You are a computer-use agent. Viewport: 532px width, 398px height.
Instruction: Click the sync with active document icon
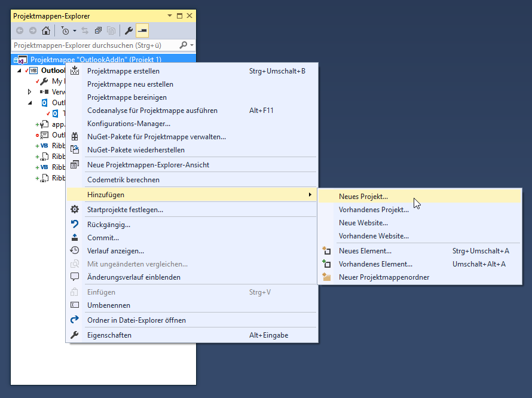coord(85,31)
